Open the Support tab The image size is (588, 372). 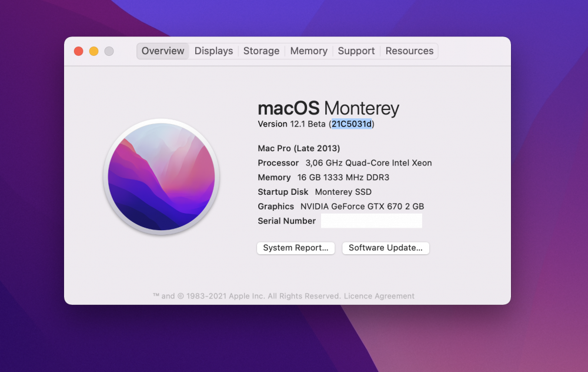pyautogui.click(x=356, y=51)
